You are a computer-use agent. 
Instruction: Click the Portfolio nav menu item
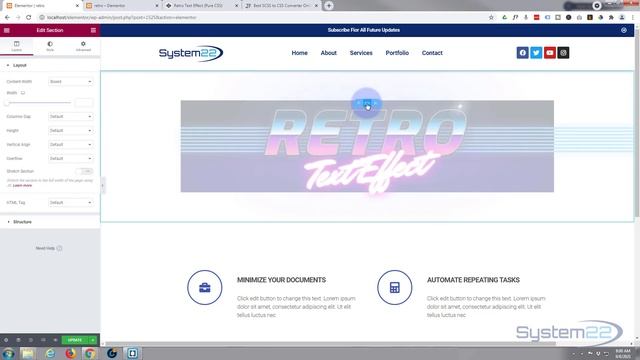pyautogui.click(x=397, y=53)
